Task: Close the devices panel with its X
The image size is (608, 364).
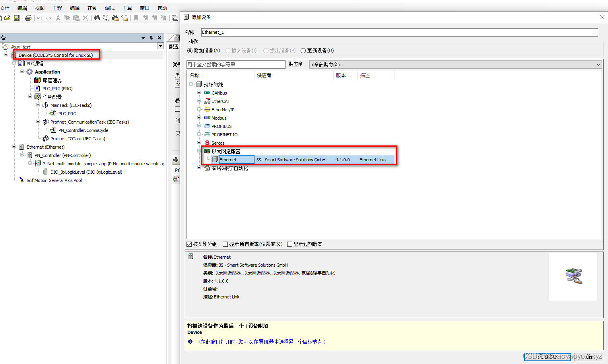Action: (159, 38)
